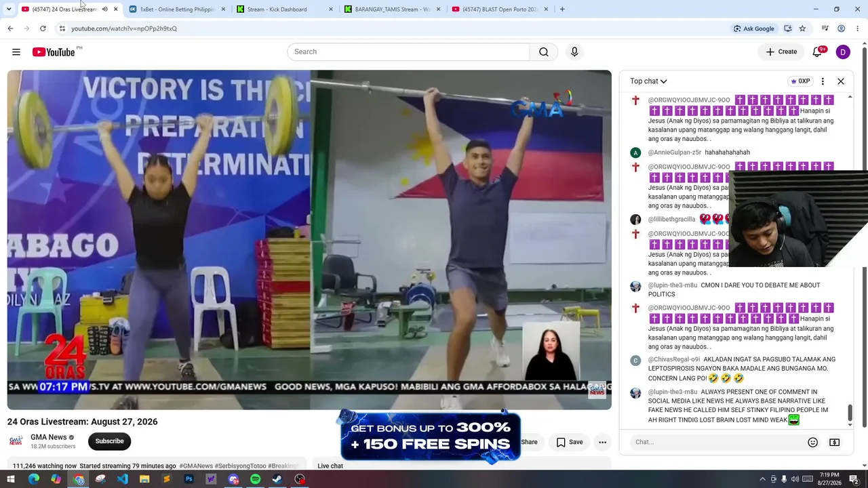The image size is (868, 488).
Task: Open the purple D account avatar
Action: click(x=843, y=52)
